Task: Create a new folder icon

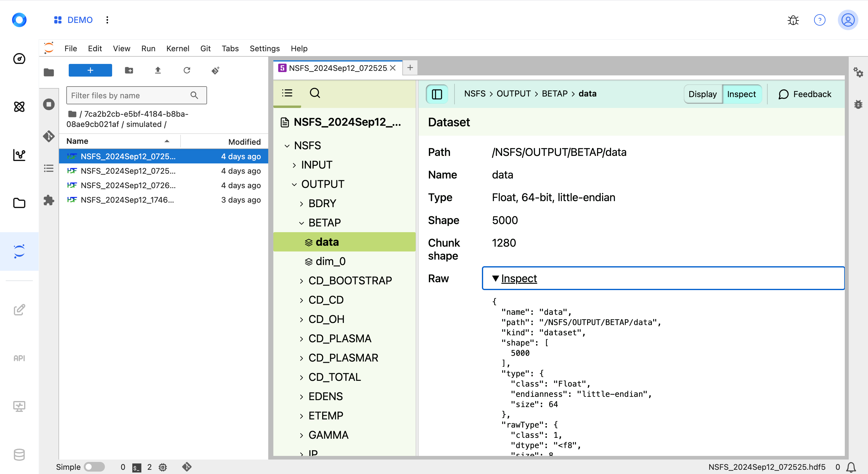Action: tap(129, 70)
